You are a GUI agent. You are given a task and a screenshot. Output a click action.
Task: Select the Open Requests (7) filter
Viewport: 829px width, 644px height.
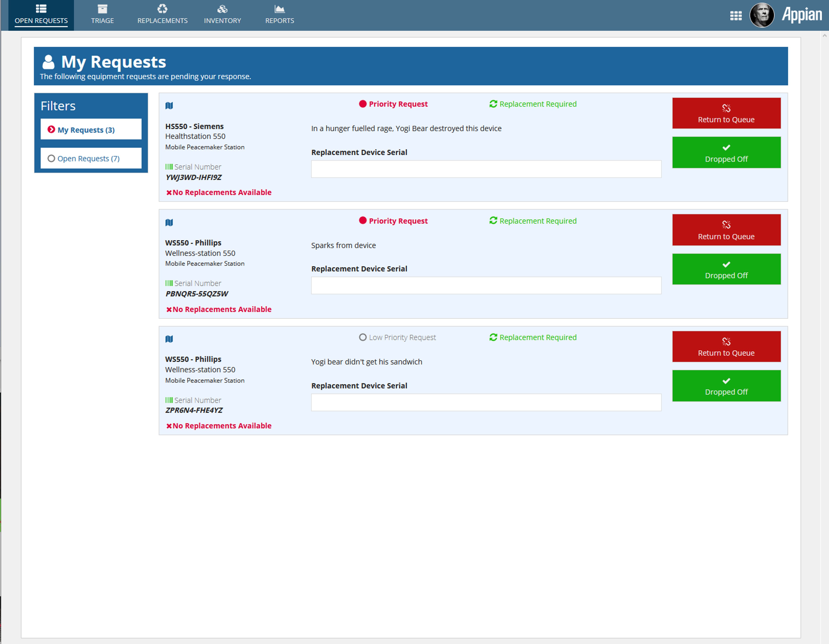point(91,158)
